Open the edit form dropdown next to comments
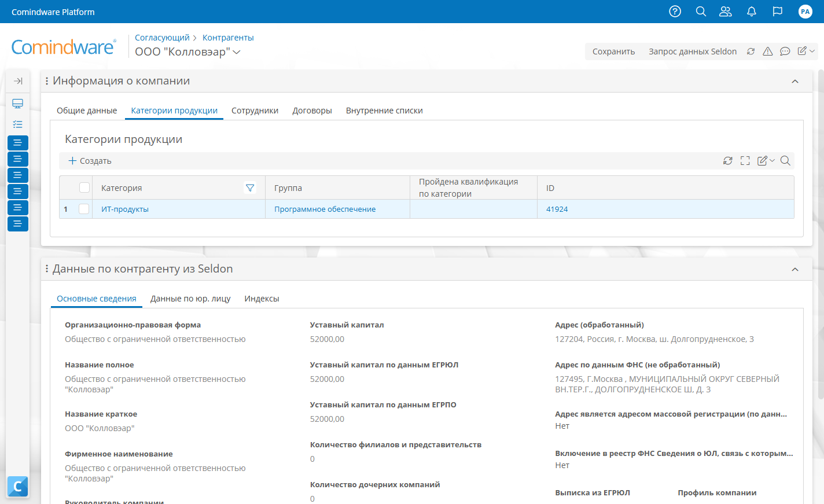This screenshot has height=504, width=824. [x=806, y=51]
